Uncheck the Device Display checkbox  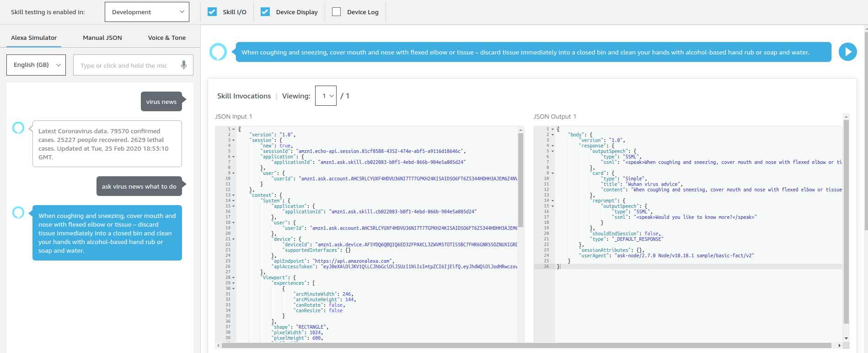pos(265,12)
